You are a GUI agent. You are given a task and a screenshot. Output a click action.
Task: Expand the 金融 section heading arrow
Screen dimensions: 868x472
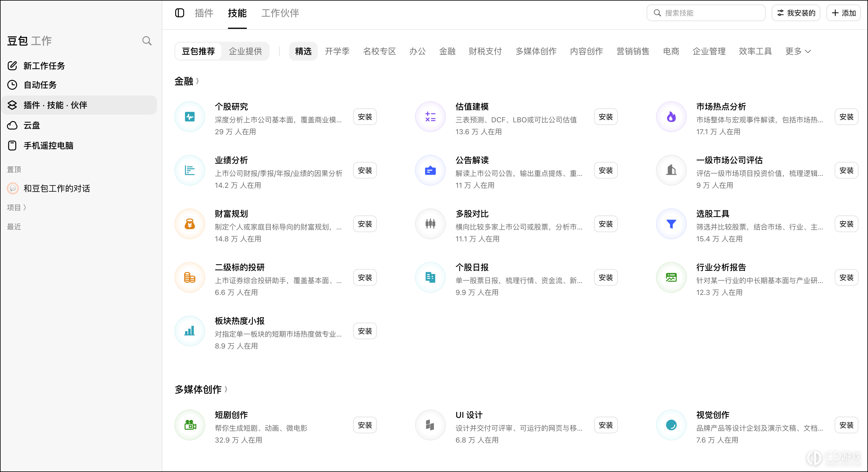[198, 81]
